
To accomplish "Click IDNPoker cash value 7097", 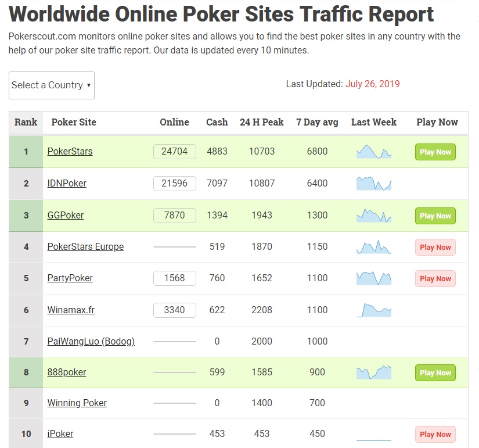I will [217, 183].
